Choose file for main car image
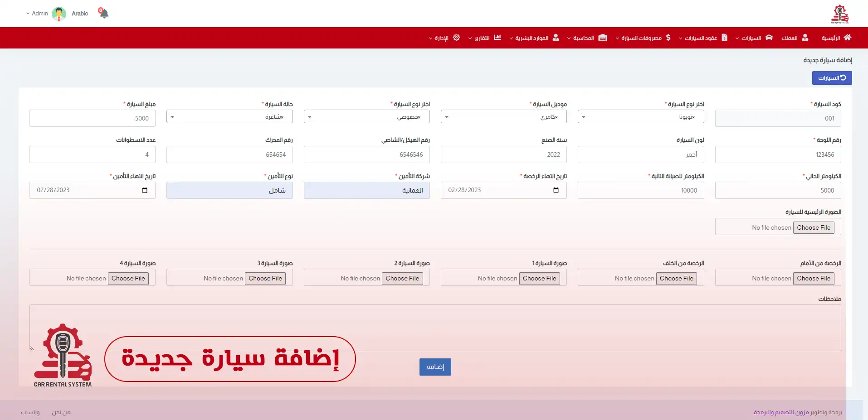The height and width of the screenshot is (420, 868). 813,227
